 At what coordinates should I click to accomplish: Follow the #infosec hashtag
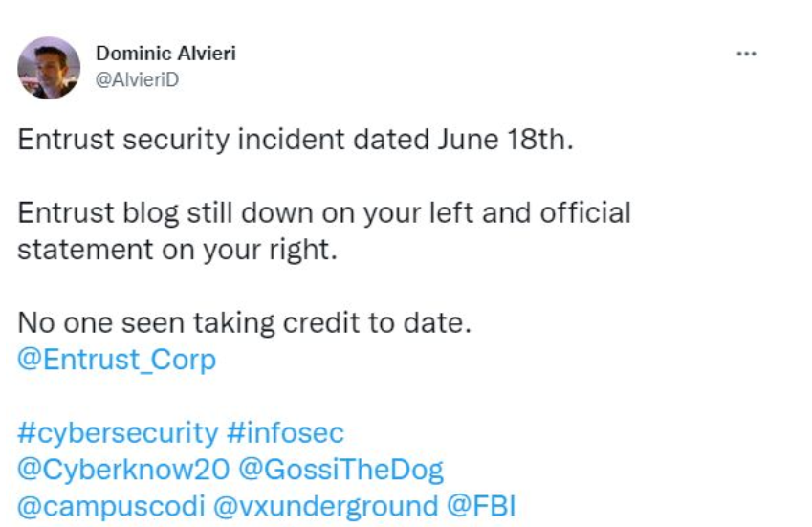(285, 432)
